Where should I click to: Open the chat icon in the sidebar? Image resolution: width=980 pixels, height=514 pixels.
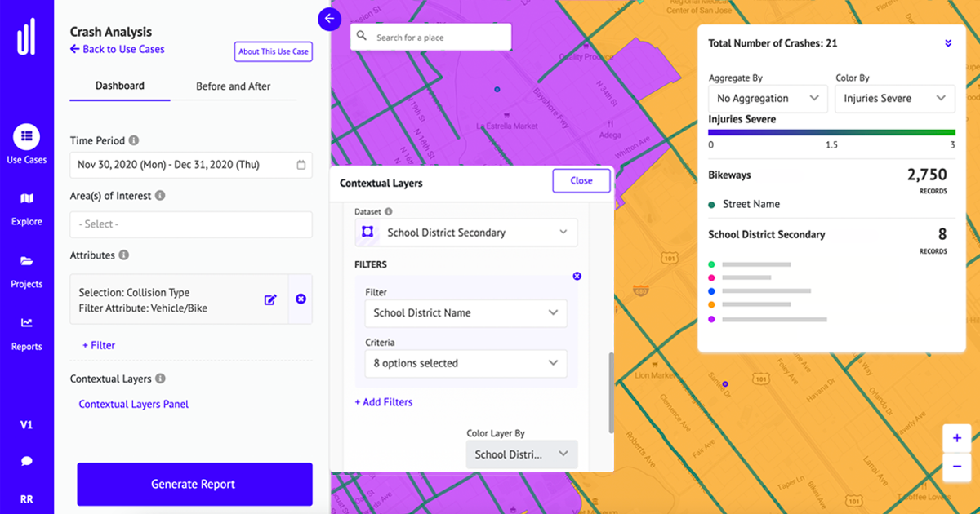click(27, 462)
